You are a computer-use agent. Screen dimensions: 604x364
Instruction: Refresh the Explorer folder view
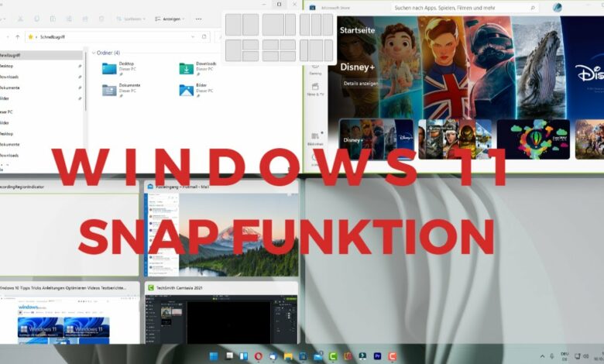[204, 36]
